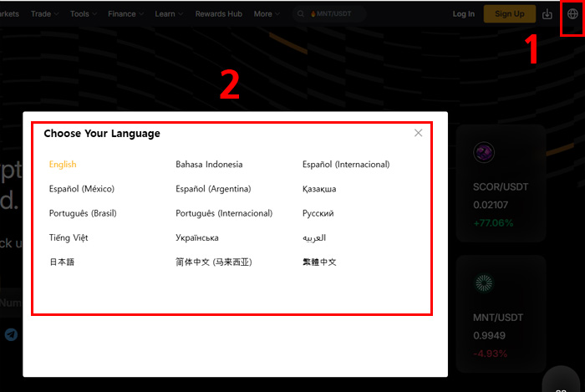Click the flame icon beside MNT/USDT search

(x=313, y=14)
